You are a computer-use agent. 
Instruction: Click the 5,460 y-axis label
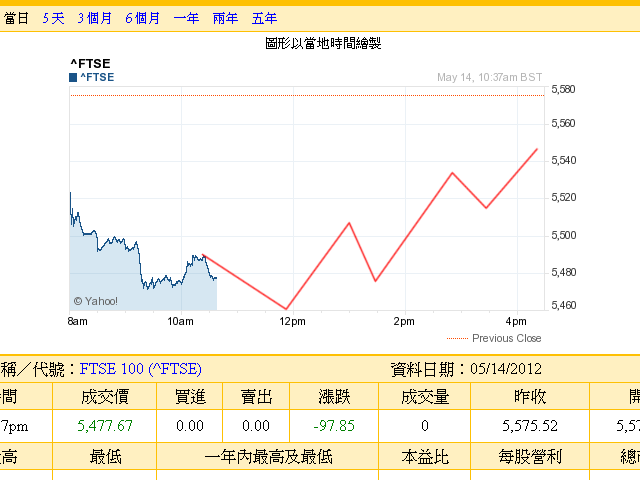tap(564, 305)
